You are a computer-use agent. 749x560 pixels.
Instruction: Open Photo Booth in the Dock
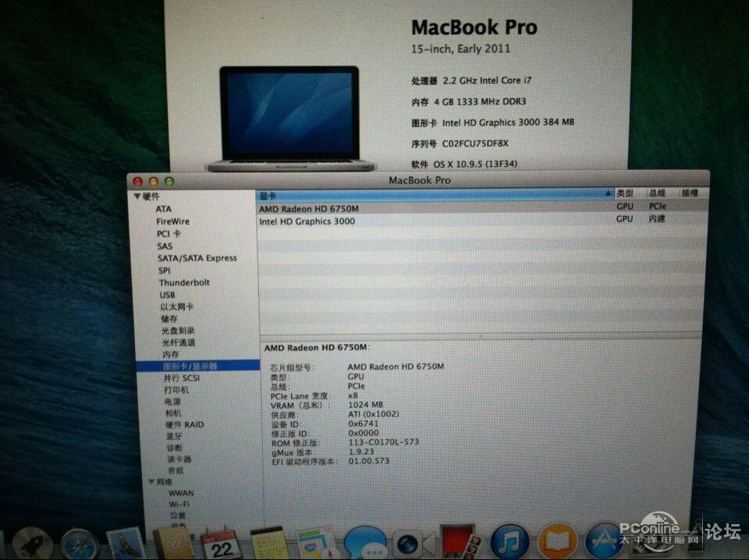460,542
